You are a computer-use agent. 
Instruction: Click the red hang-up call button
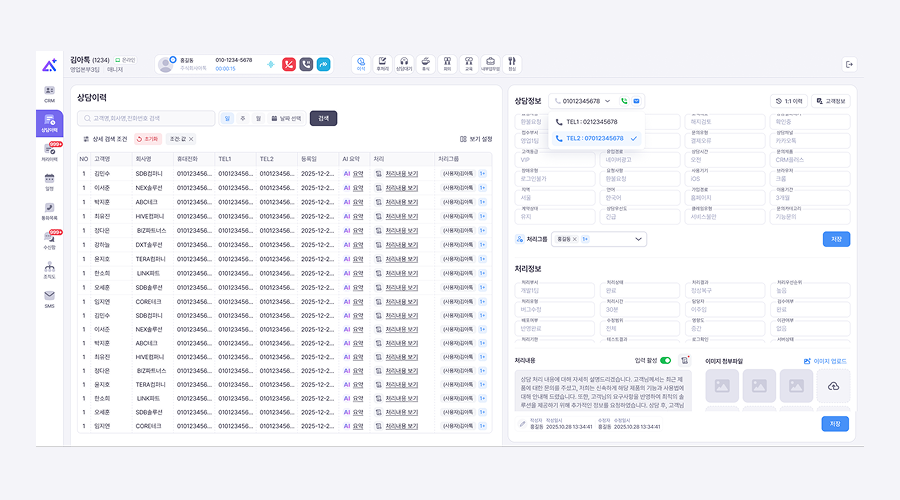(288, 64)
